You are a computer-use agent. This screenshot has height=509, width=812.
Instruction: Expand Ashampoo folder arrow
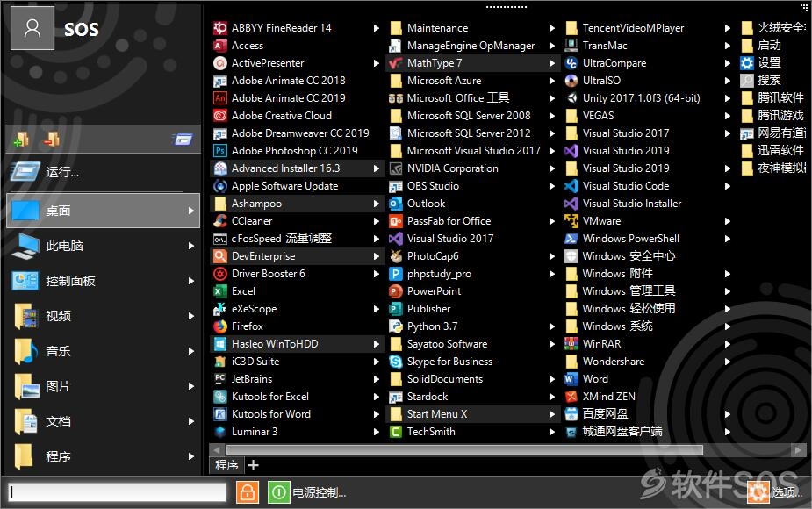click(x=377, y=204)
